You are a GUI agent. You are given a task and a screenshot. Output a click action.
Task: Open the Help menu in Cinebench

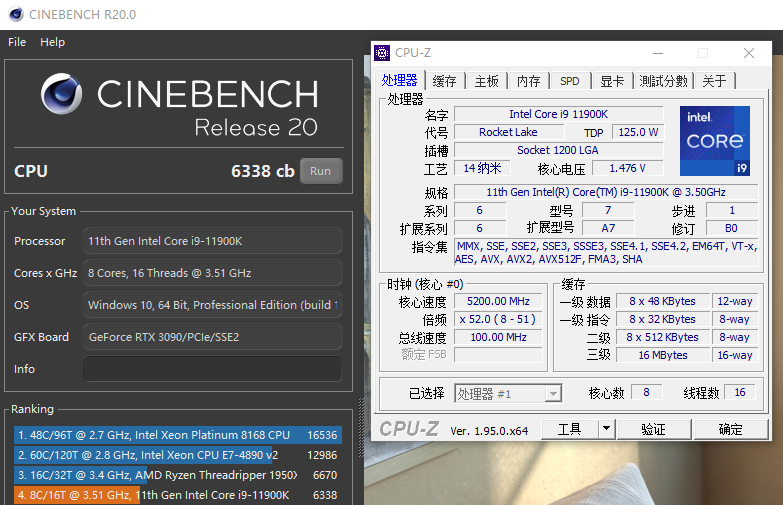52,42
